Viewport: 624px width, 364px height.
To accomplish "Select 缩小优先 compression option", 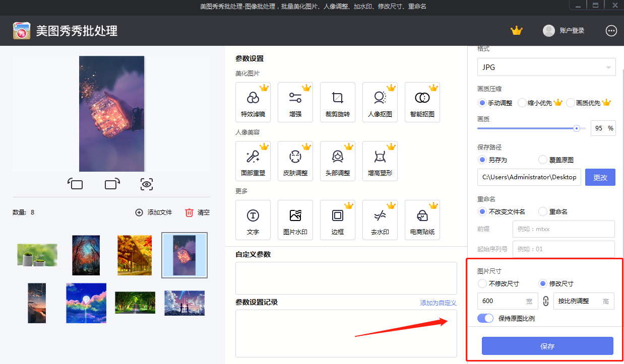I will click(522, 103).
